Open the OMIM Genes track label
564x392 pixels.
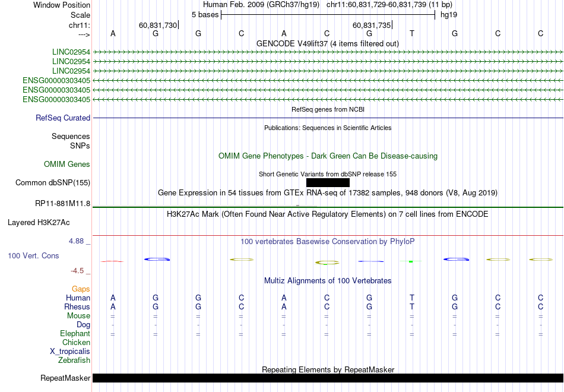tap(67, 164)
